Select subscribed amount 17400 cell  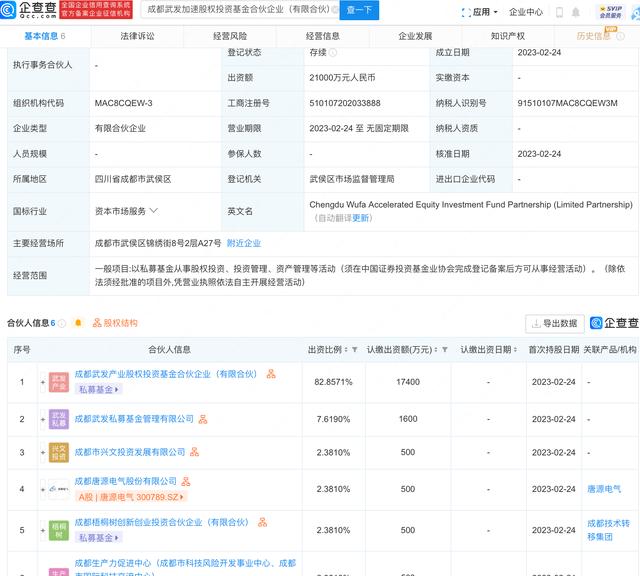pos(408,382)
